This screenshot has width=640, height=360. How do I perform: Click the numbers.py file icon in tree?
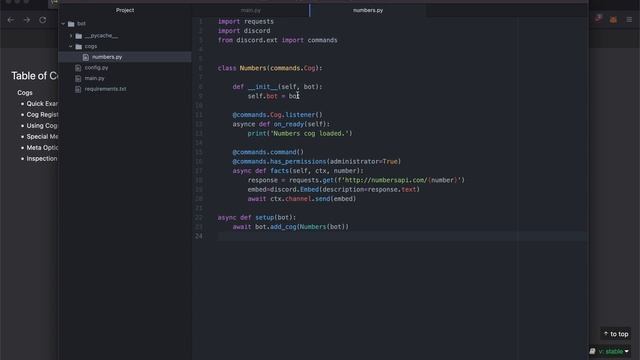pyautogui.click(x=86, y=57)
